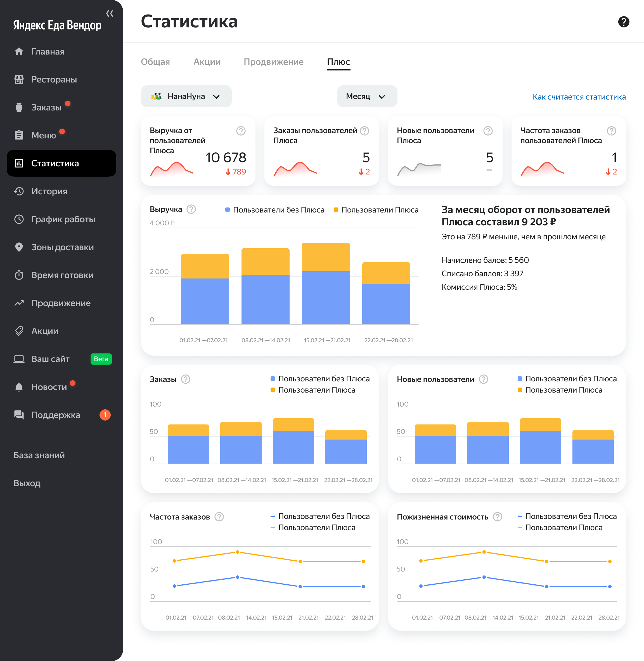Switch to the Акции tab
The width and height of the screenshot is (644, 661).
(x=207, y=62)
